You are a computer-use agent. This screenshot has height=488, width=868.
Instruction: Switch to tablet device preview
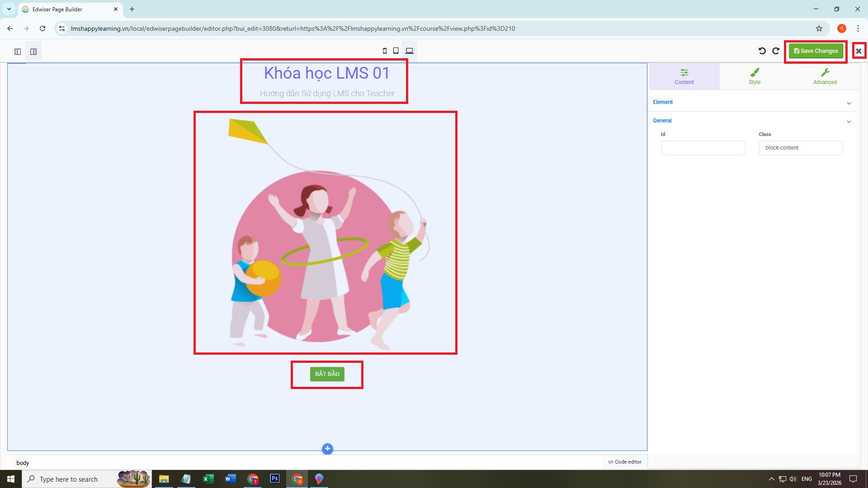click(396, 51)
